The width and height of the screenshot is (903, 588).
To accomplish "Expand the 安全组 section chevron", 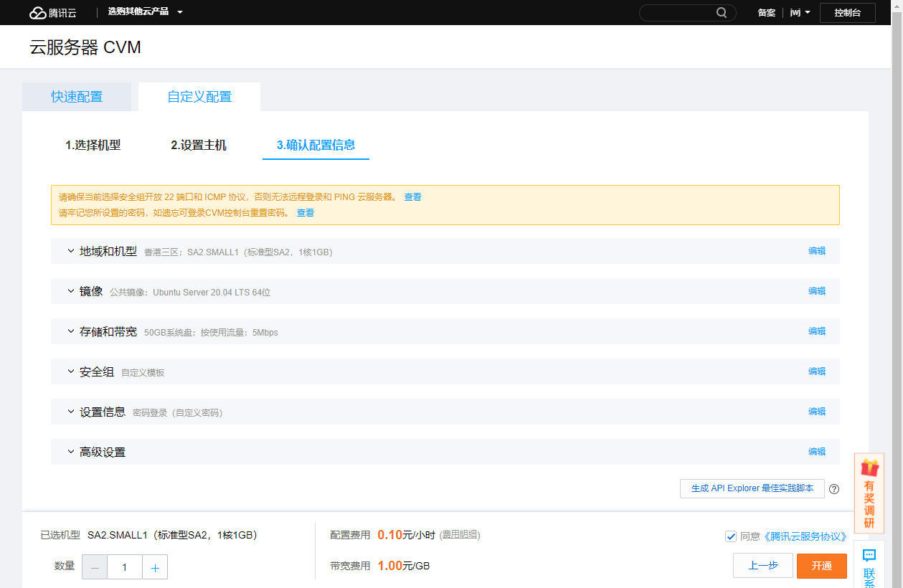I will pos(70,371).
